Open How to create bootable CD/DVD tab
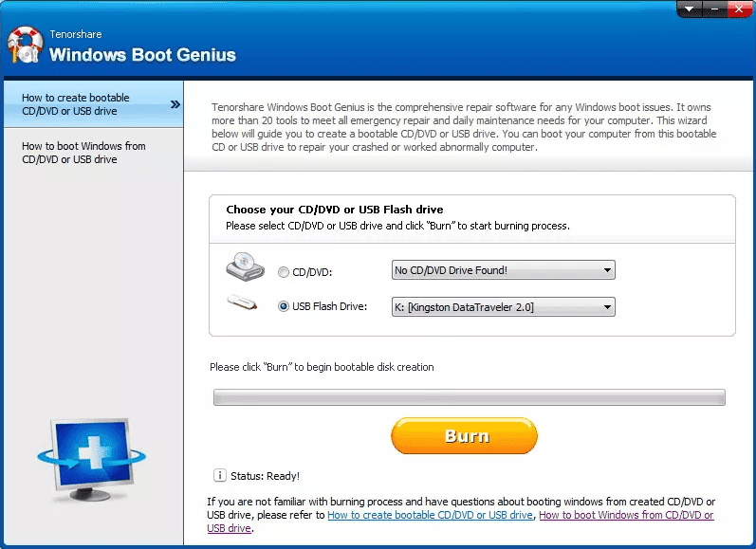This screenshot has width=756, height=549. [94, 104]
